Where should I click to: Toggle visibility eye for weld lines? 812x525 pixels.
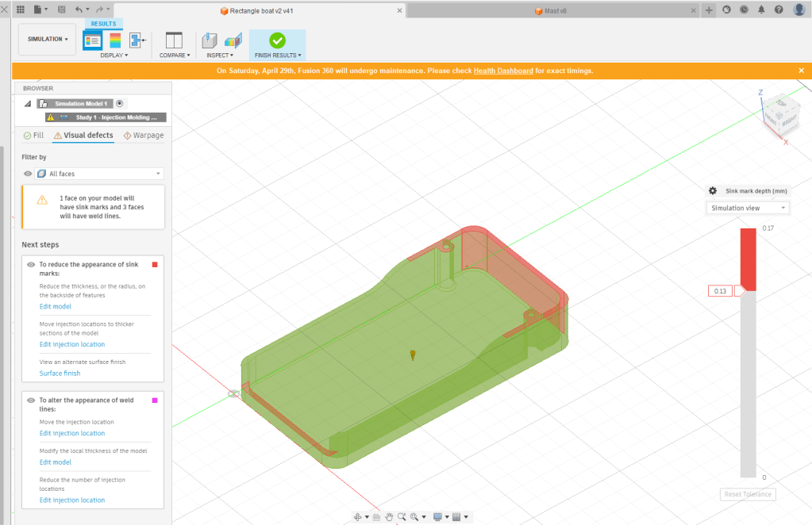point(30,400)
